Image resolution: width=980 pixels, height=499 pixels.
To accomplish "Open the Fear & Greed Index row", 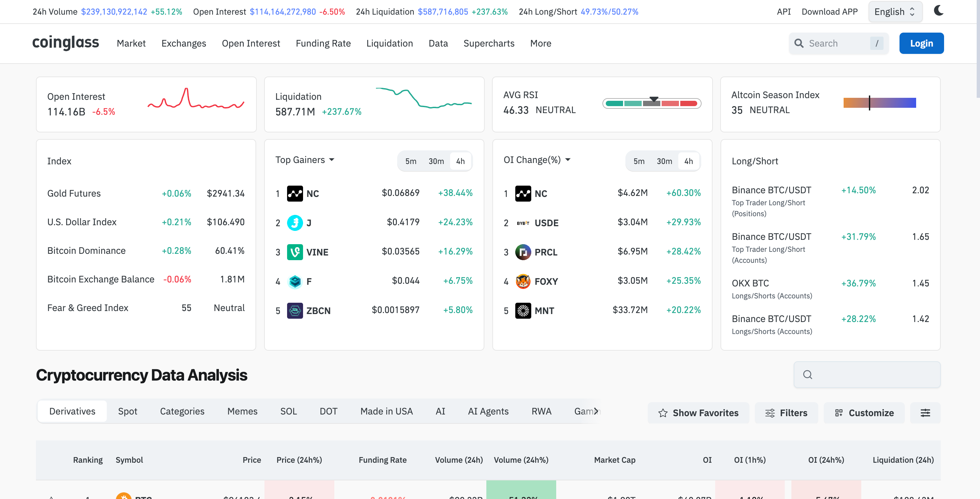I will 146,308.
